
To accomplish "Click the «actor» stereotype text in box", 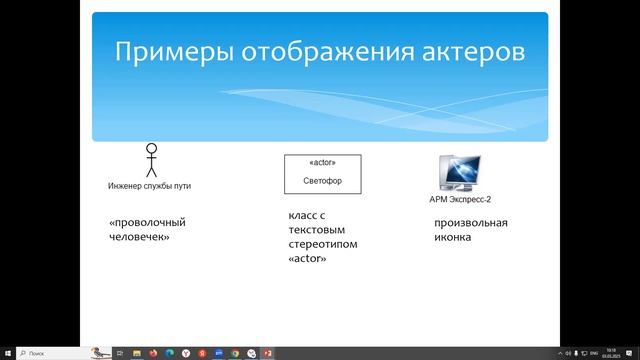I will (322, 162).
